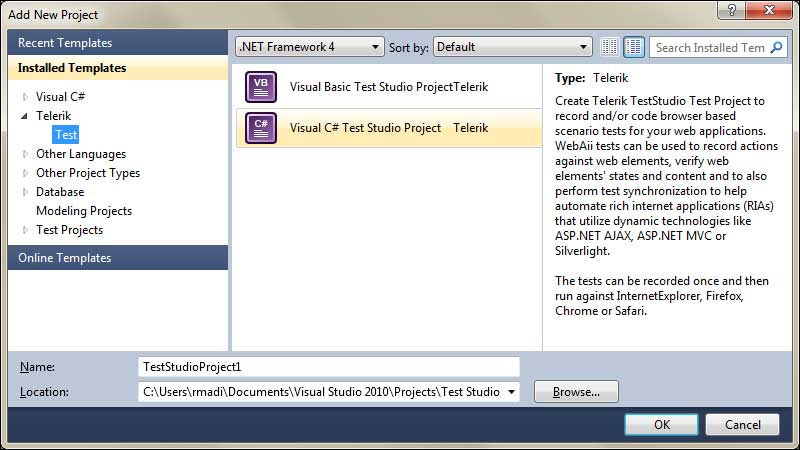Select the Visual Basic Test Studio Project icon
Viewport: 800px width, 450px height.
(260, 87)
